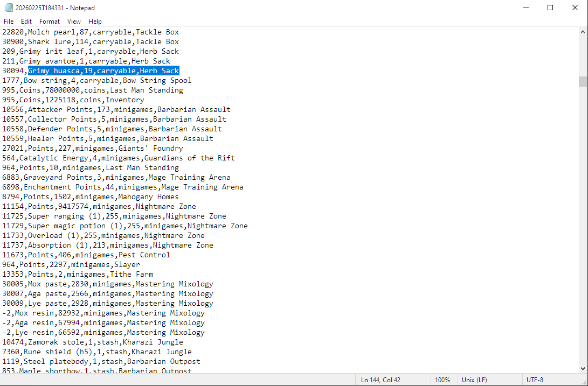The width and height of the screenshot is (588, 386).
Task: Click the 'Enchantment Points' line
Action: tap(123, 187)
